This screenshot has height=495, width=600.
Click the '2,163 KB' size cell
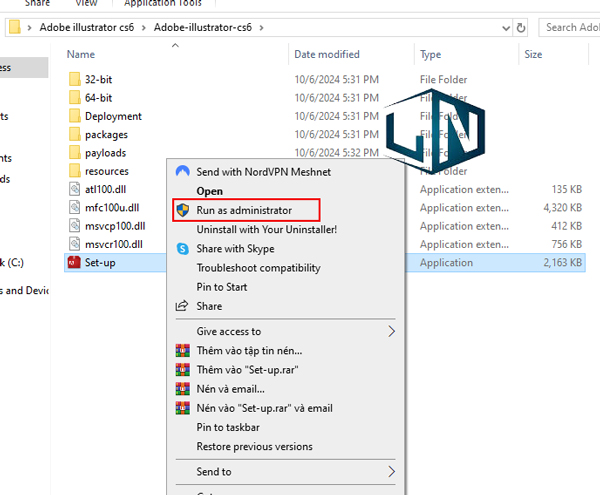pos(562,262)
